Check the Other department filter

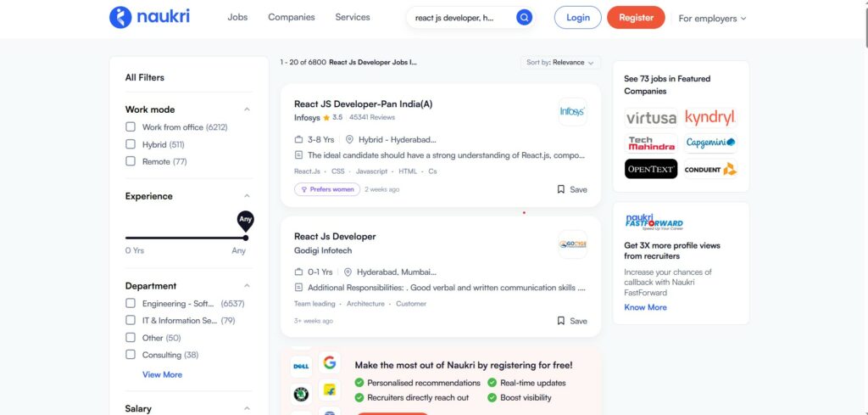click(130, 338)
